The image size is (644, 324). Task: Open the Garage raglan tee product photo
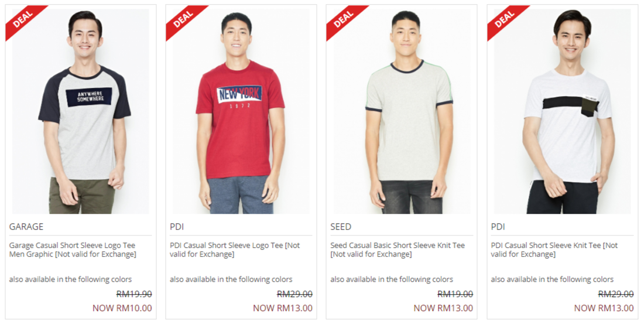[81, 111]
